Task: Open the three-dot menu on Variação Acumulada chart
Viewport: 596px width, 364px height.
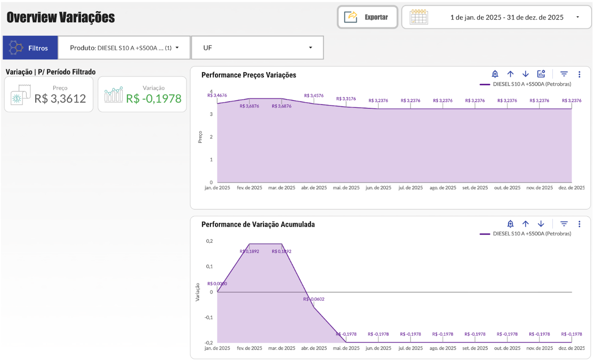Action: [579, 224]
